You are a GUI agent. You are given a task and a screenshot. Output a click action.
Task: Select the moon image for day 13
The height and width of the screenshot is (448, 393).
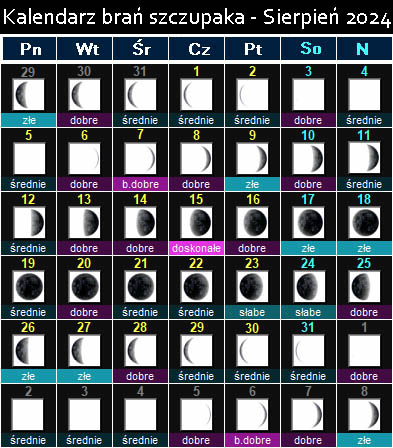point(84,223)
